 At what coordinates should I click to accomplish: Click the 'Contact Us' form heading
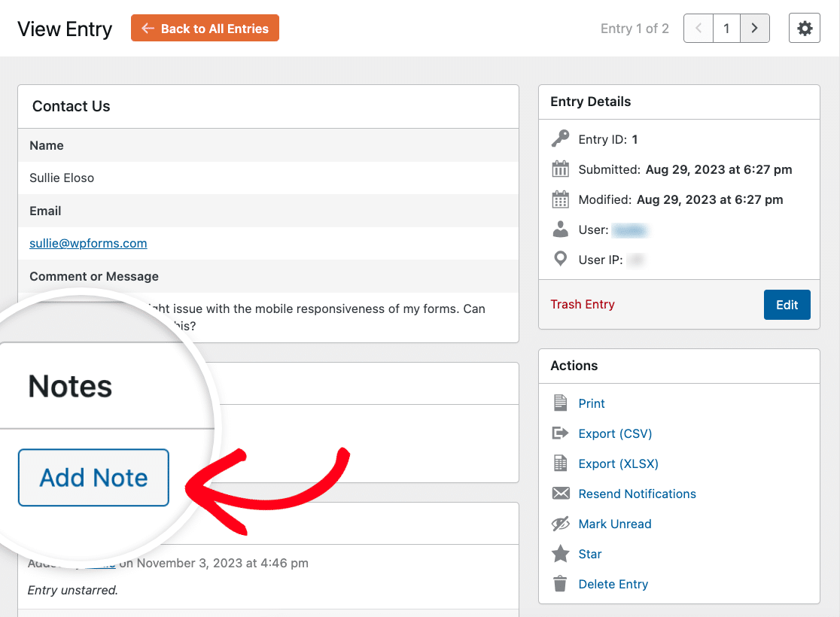tap(72, 106)
